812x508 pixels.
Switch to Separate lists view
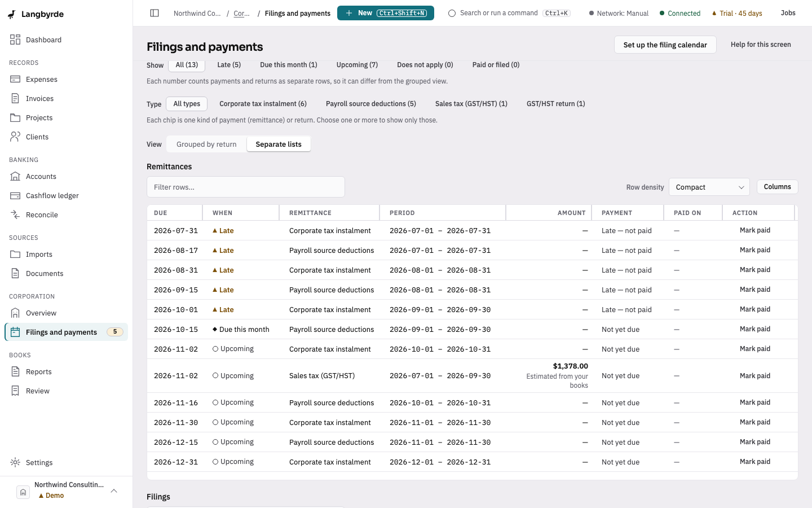click(x=279, y=144)
